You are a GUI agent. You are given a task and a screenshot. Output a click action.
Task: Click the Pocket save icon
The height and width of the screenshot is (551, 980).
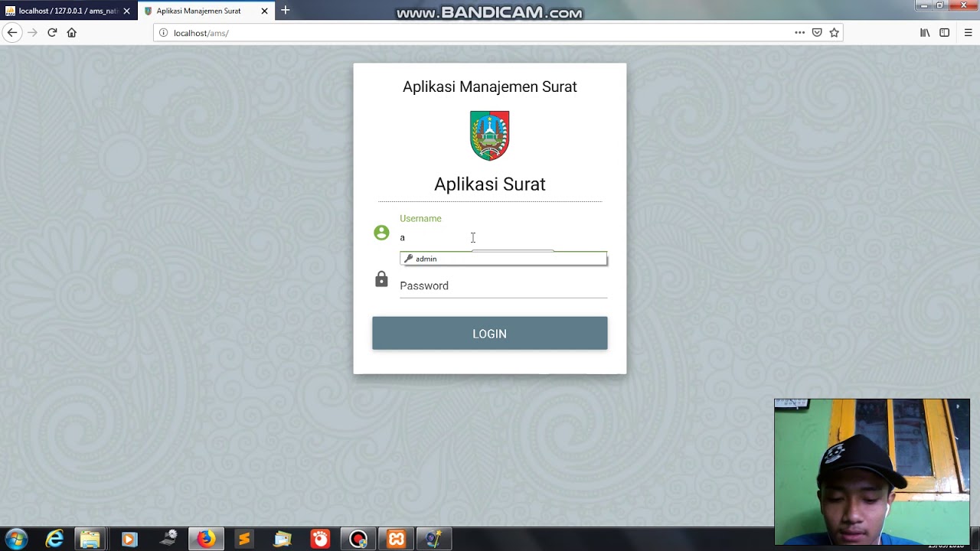[x=817, y=33]
